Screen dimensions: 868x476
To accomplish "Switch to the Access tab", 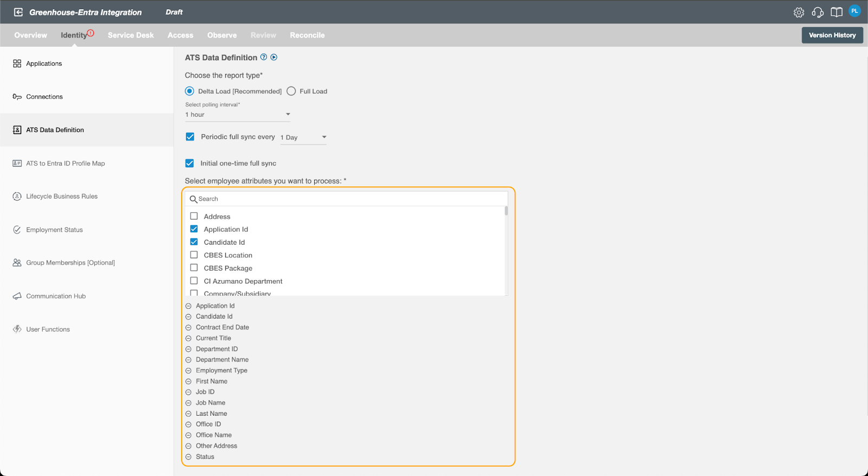I will [180, 35].
